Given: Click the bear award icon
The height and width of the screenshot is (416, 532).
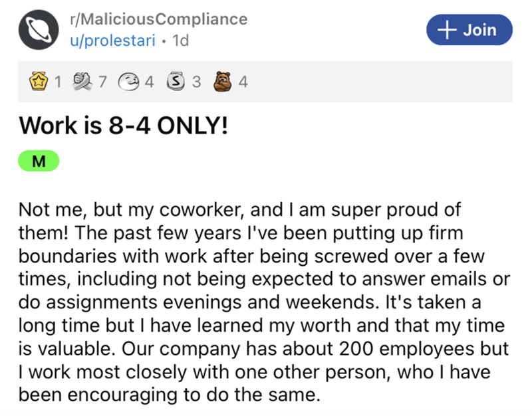Looking at the screenshot, I should (x=223, y=82).
